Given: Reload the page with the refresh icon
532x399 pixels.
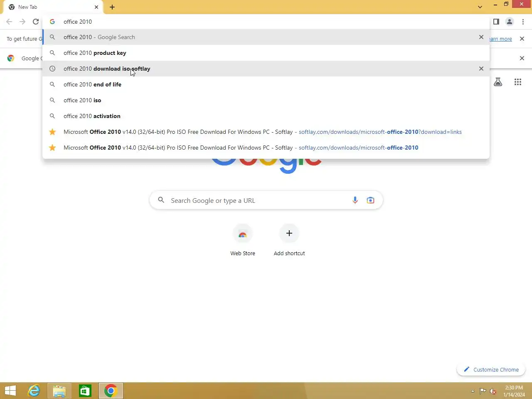Looking at the screenshot, I should 36,22.
